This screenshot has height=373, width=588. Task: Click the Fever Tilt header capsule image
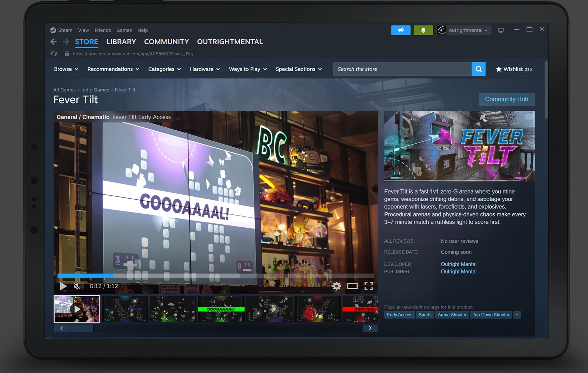[x=459, y=146]
